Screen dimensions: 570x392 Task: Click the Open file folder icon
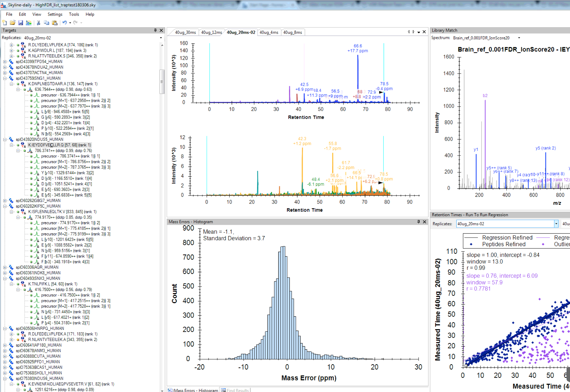pyautogui.click(x=12, y=23)
